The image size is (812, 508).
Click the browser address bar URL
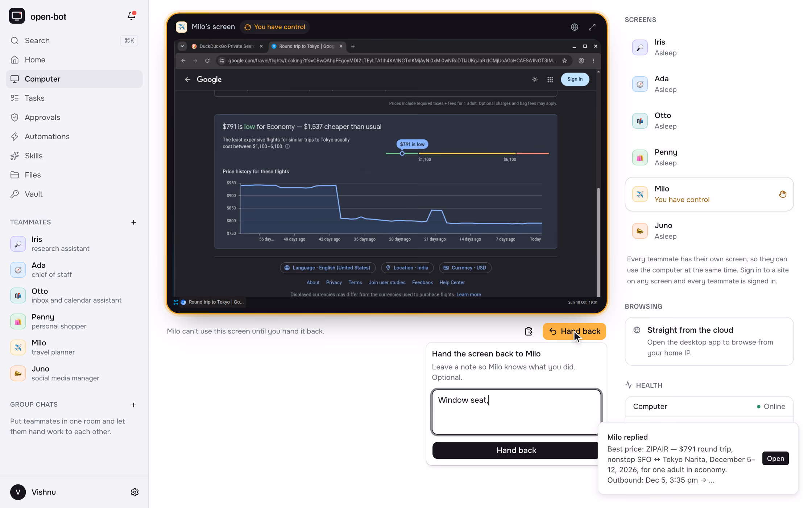click(x=392, y=61)
